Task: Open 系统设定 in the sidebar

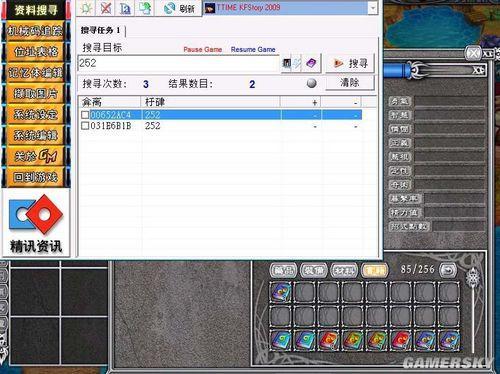Action: click(35, 114)
